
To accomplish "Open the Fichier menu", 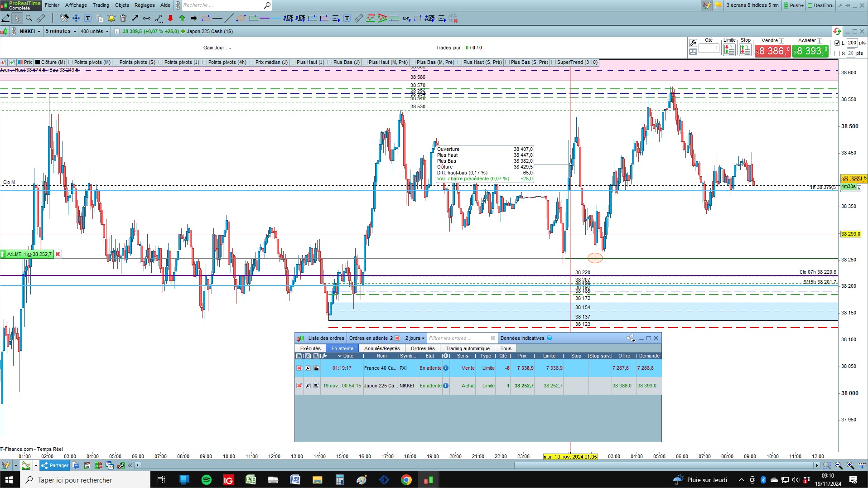I will click(x=52, y=5).
